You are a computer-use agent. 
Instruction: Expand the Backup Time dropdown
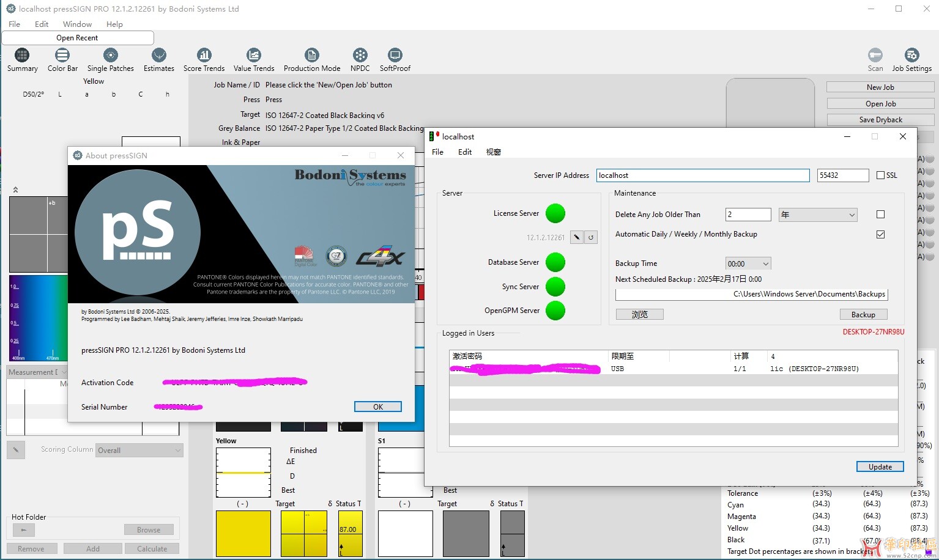pyautogui.click(x=748, y=264)
